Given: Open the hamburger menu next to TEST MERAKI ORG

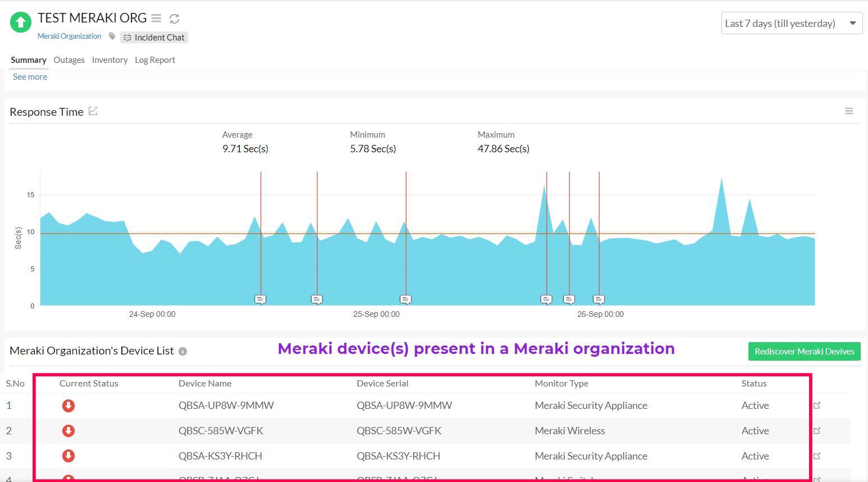Looking at the screenshot, I should click(x=157, y=19).
